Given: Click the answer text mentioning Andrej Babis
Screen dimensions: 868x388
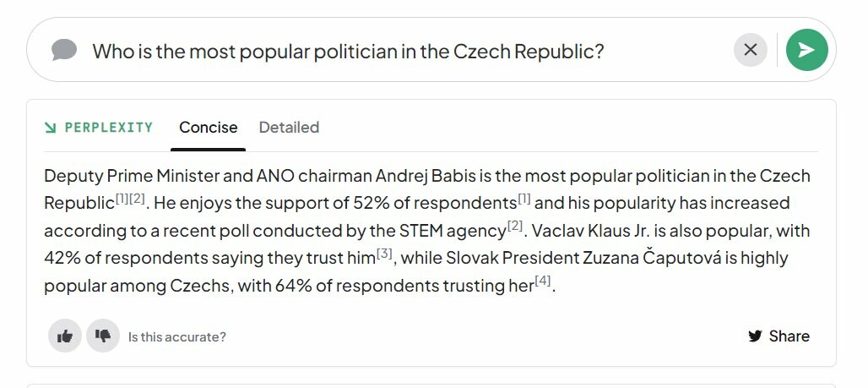Looking at the screenshot, I should (426, 176).
